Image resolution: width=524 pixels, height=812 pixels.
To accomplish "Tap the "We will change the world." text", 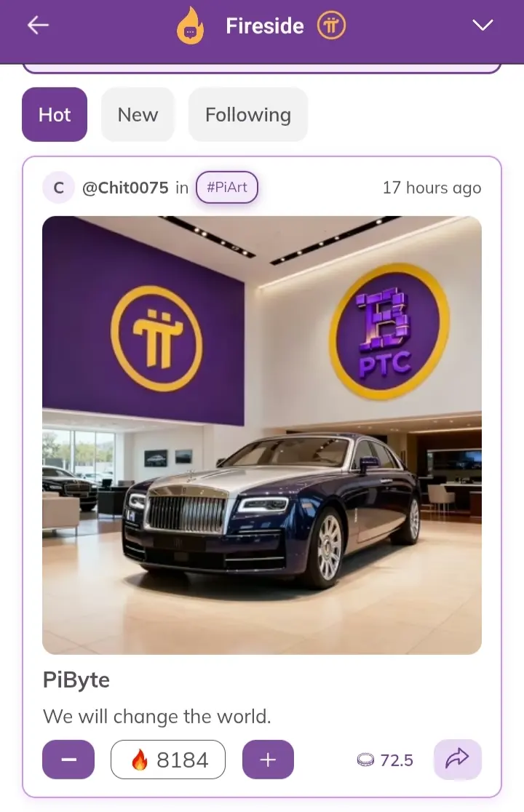I will click(157, 717).
